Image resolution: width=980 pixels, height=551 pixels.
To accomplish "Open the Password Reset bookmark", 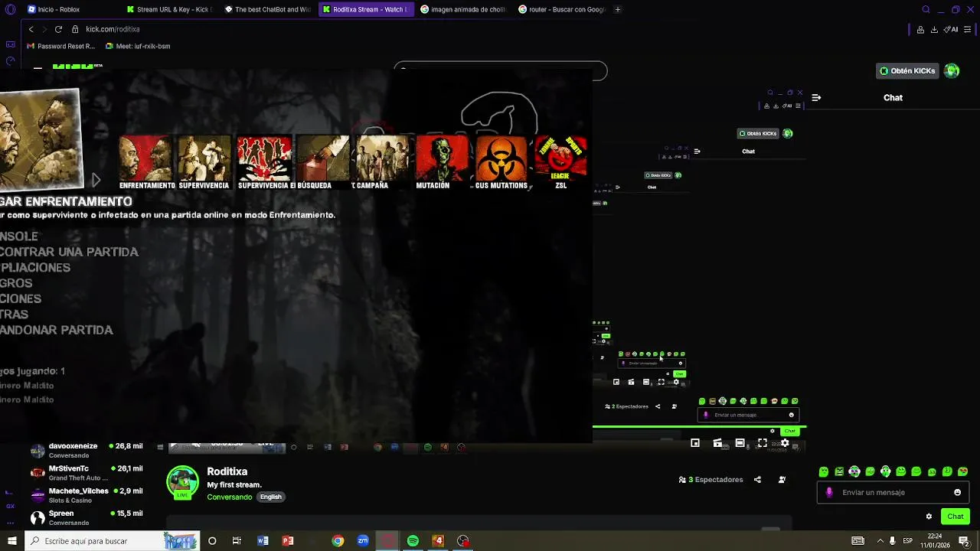I will (61, 46).
